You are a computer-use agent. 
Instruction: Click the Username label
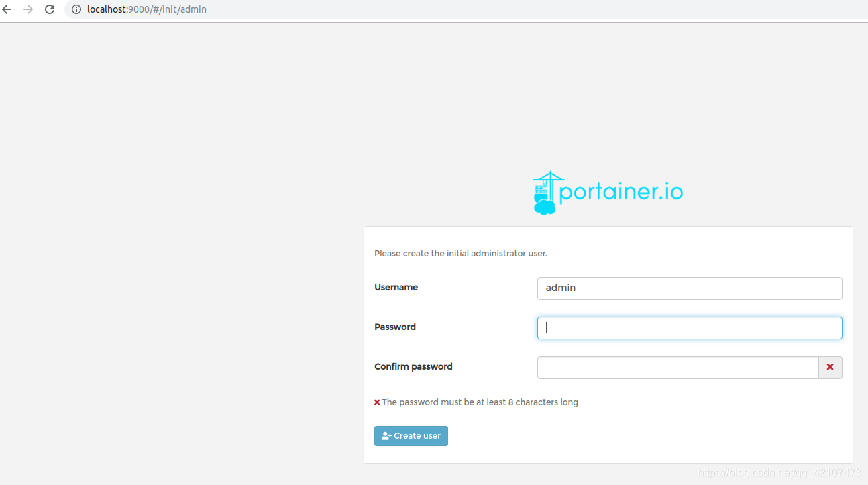tap(396, 287)
